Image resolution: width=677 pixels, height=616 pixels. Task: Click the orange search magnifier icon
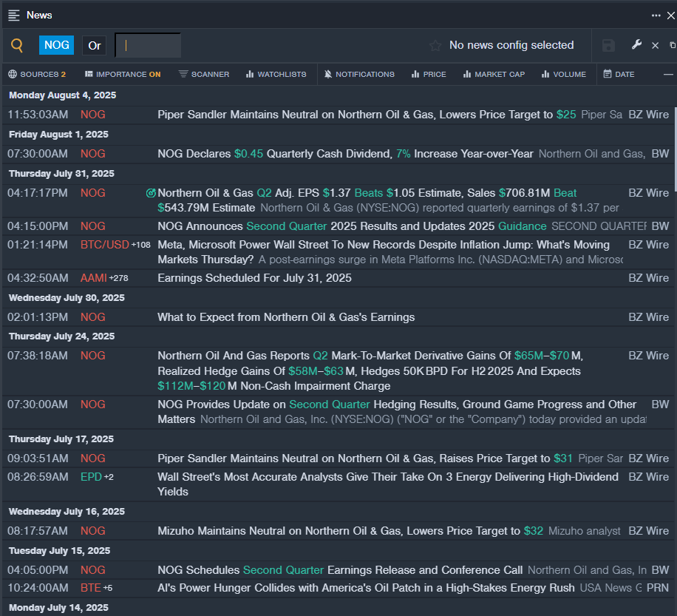pos(17,45)
